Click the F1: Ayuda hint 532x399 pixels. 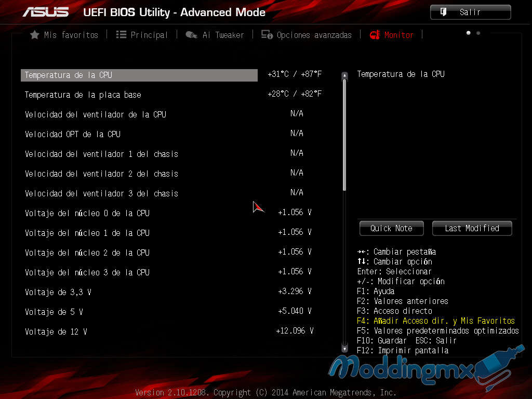pyautogui.click(x=376, y=291)
